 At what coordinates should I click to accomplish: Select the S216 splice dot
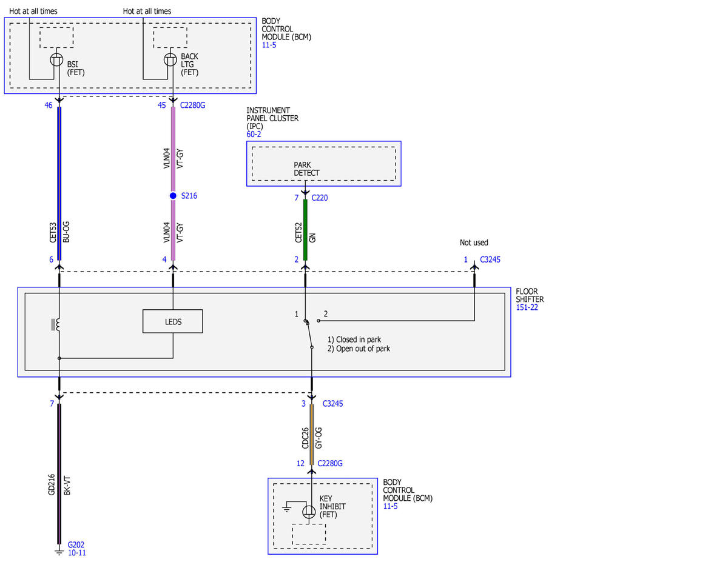tap(173, 196)
